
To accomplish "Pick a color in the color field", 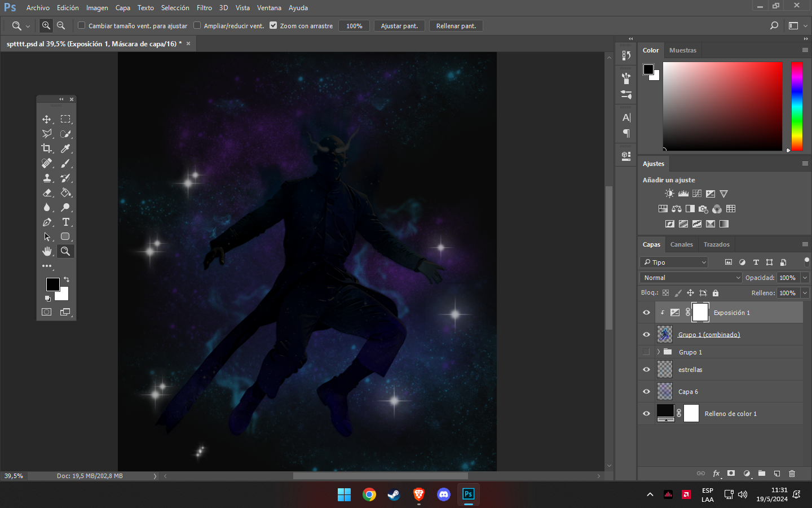I will click(x=723, y=106).
